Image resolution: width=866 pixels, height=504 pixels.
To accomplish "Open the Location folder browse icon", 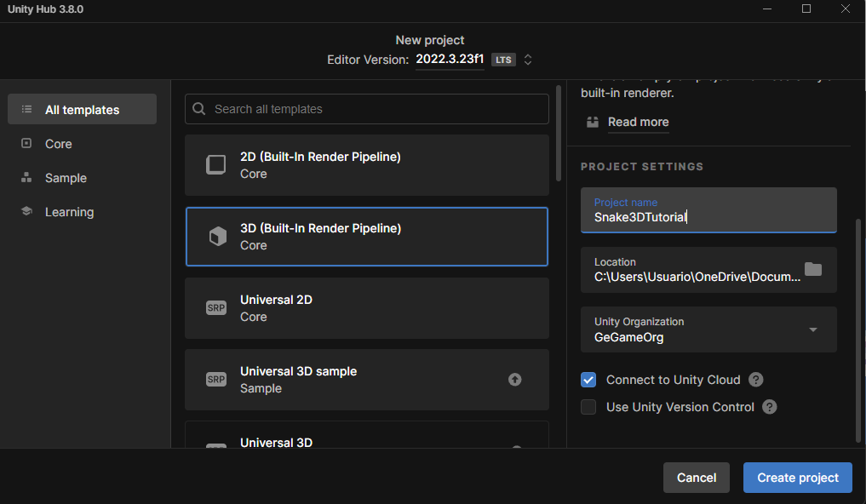I will point(813,269).
